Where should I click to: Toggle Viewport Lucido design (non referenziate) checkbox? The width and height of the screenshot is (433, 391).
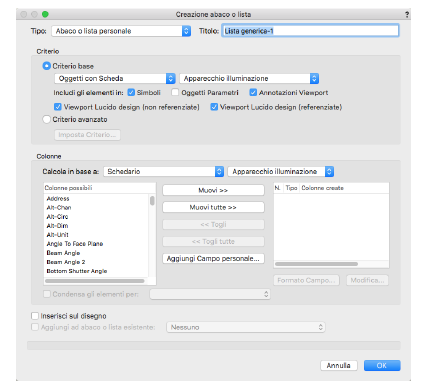coord(58,107)
